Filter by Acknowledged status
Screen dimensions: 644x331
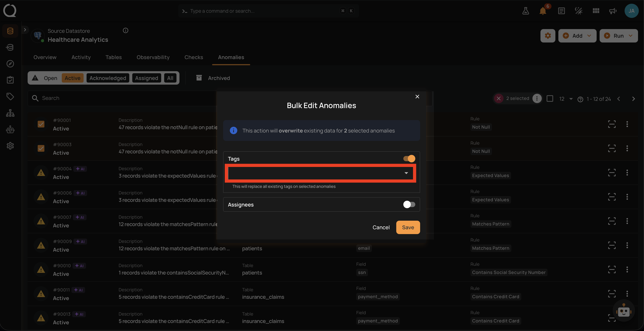click(x=108, y=78)
